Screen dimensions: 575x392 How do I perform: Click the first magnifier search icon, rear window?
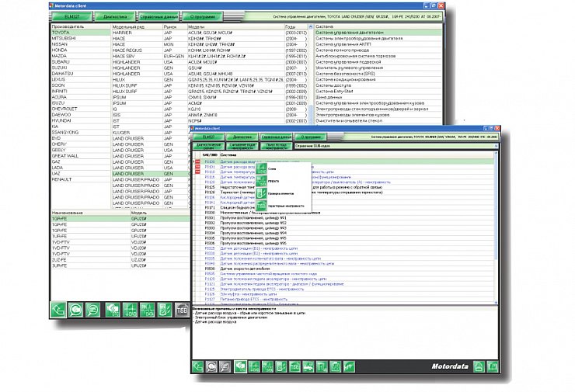point(75,310)
